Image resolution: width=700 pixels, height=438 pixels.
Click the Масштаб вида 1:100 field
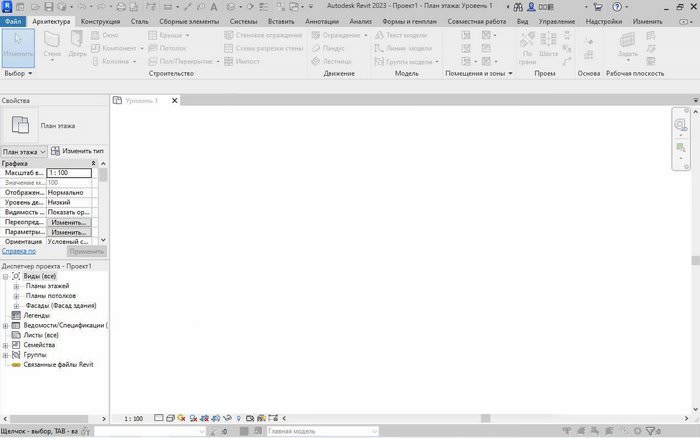tap(69, 173)
